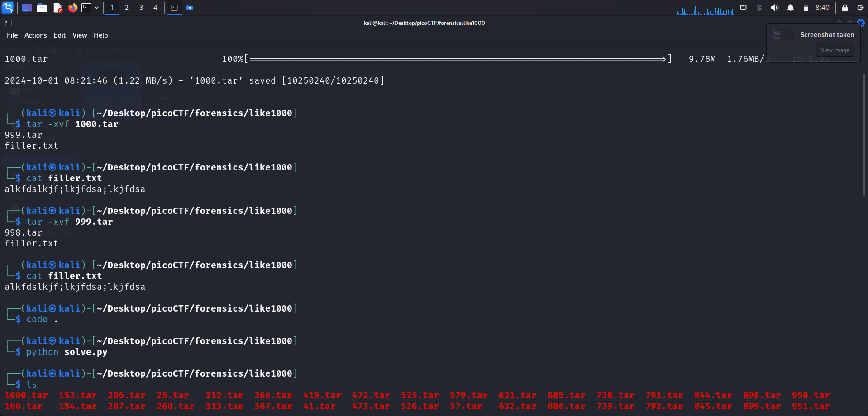Switch to workspace 3
Viewport: 868px width, 416px height.
141,8
